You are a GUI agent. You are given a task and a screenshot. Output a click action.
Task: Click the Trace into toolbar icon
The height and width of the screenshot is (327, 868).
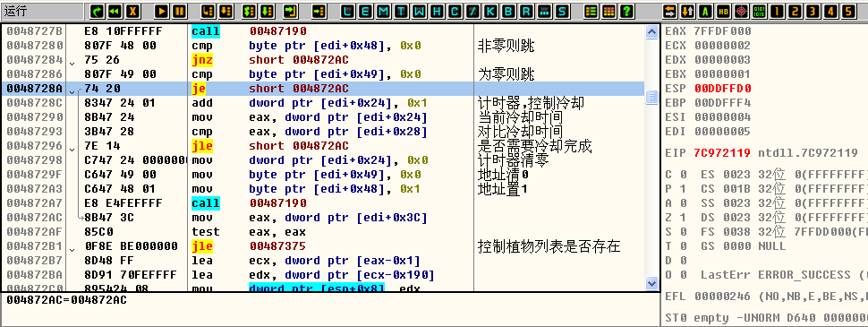[x=250, y=11]
